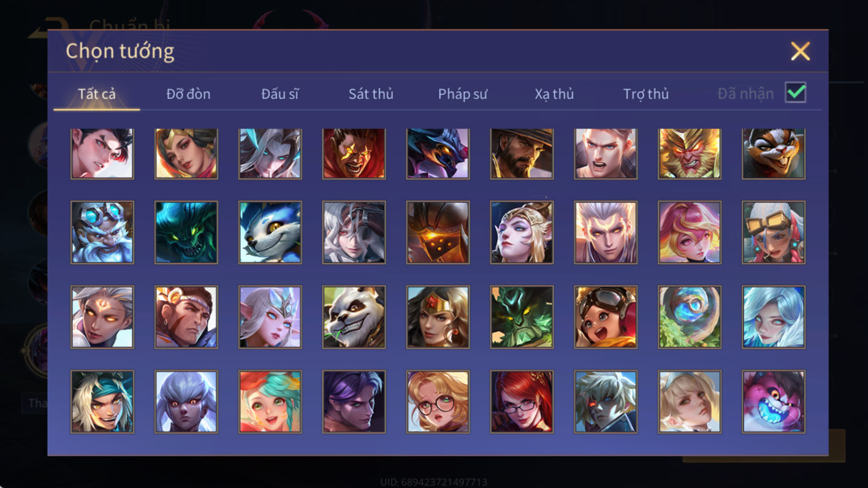Open the Đấu sĩ tab
Image resolution: width=868 pixels, height=488 pixels.
280,94
